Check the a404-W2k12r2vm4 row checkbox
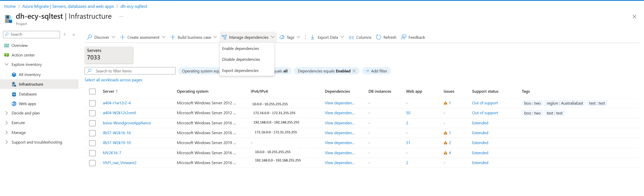This screenshot has width=644, height=196. tap(92, 113)
